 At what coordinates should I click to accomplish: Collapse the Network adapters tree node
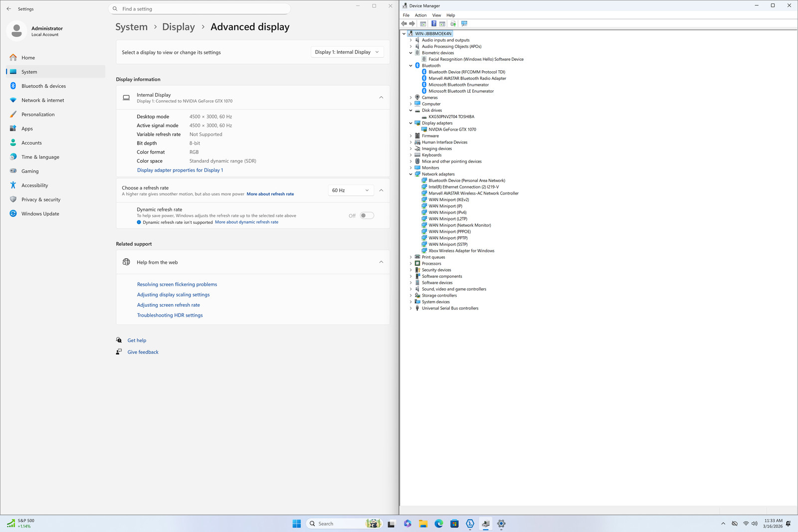point(411,175)
